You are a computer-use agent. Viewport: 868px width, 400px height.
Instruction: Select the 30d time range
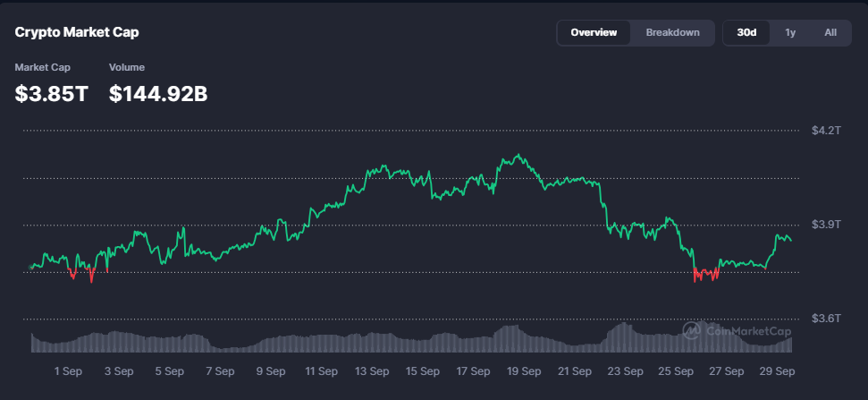point(746,33)
